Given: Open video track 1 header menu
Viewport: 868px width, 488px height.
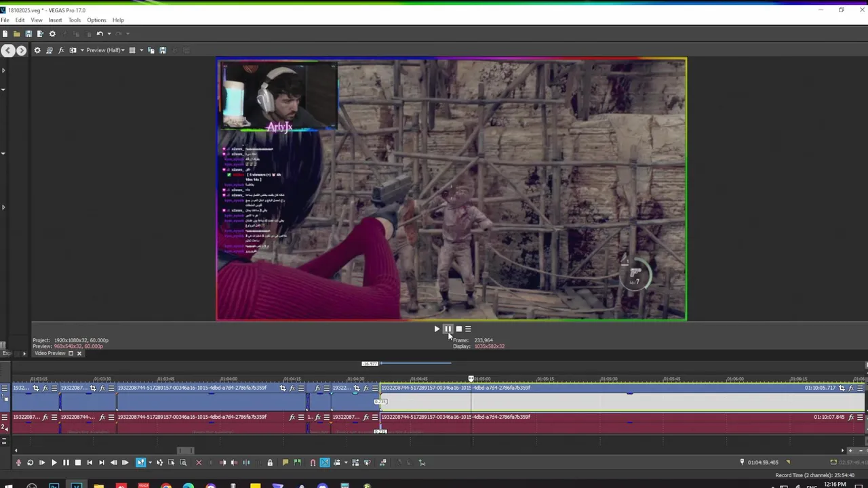Looking at the screenshot, I should (4, 388).
